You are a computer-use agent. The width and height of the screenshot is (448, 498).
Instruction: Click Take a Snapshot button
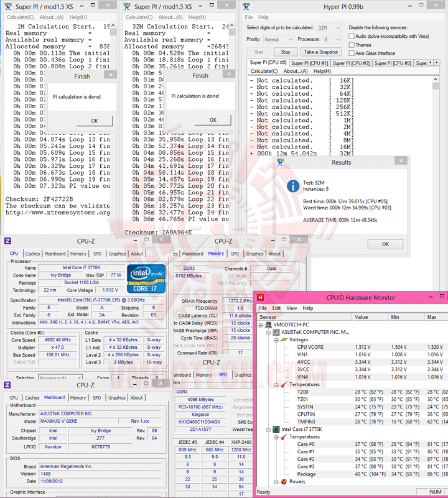(321, 52)
